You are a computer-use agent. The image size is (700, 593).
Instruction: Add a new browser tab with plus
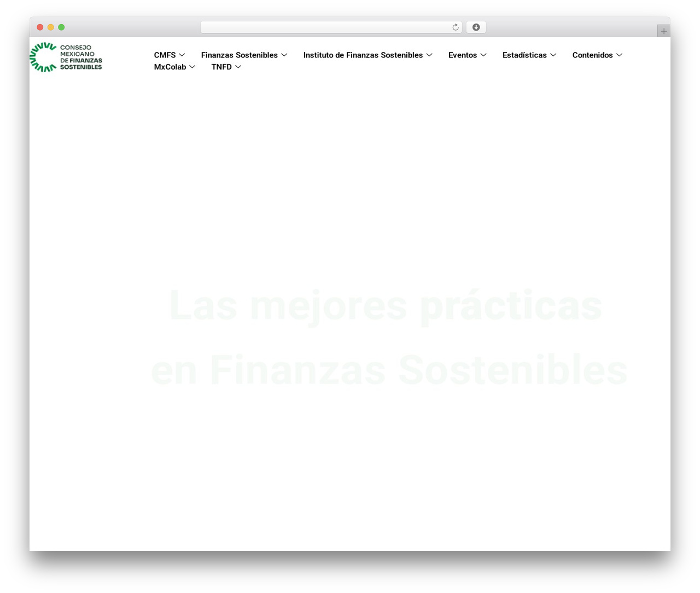click(663, 31)
